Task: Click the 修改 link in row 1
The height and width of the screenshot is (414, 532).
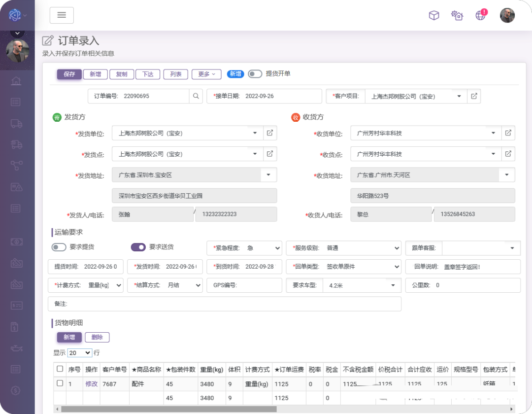Action: coord(91,384)
